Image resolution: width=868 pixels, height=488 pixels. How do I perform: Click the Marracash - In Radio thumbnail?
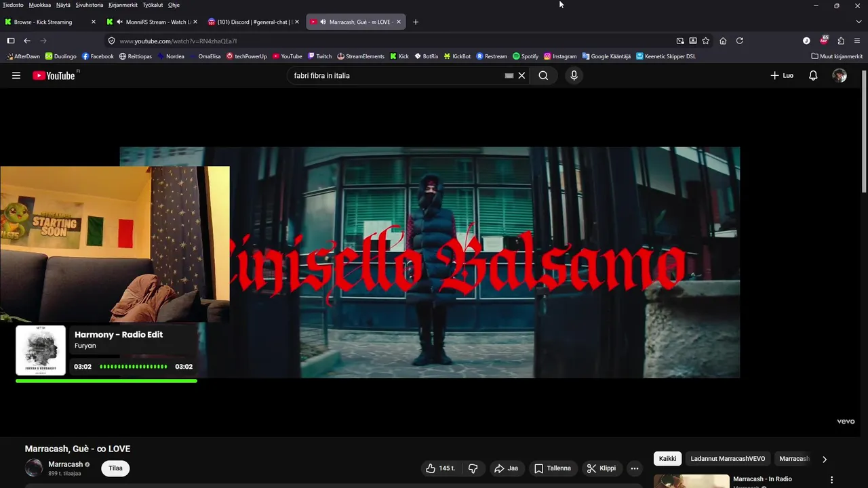[691, 481]
